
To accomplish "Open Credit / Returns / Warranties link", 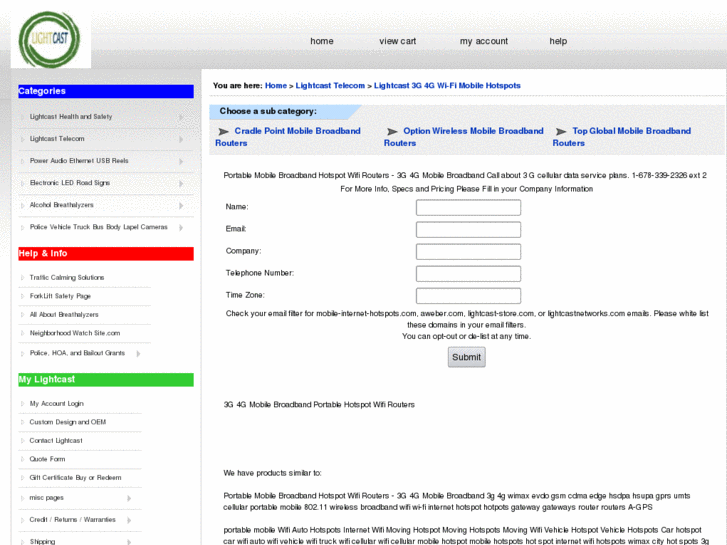I will (x=72, y=519).
